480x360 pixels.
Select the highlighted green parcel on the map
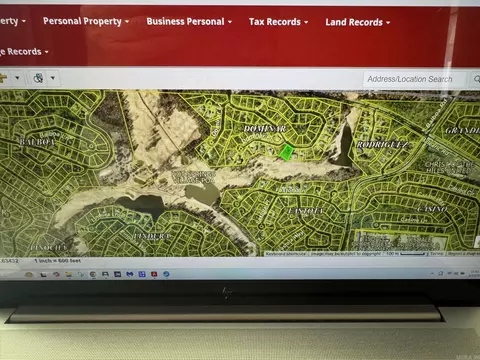click(286, 152)
